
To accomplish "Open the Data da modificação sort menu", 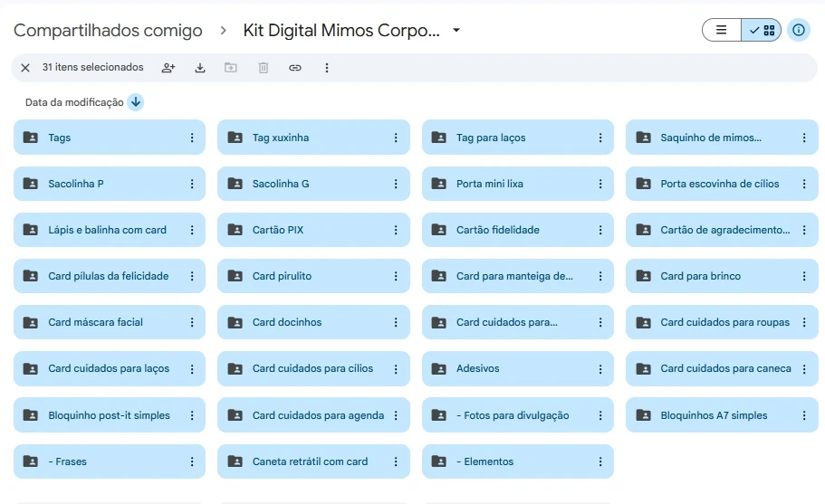I will [74, 102].
